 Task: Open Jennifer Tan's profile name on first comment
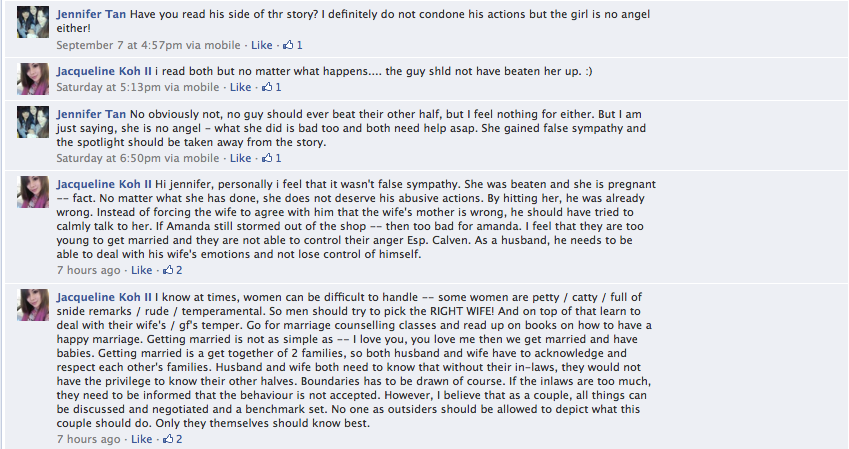pos(90,15)
